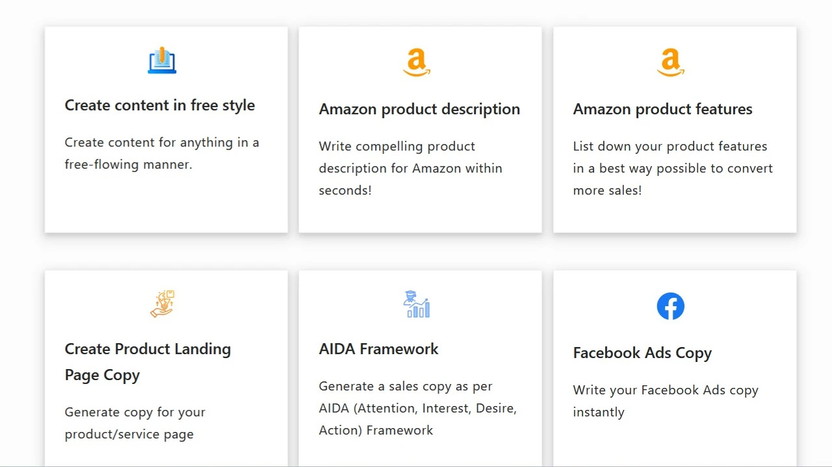This screenshot has width=832, height=467.
Task: Click the free style content laptop icon
Action: click(x=162, y=61)
